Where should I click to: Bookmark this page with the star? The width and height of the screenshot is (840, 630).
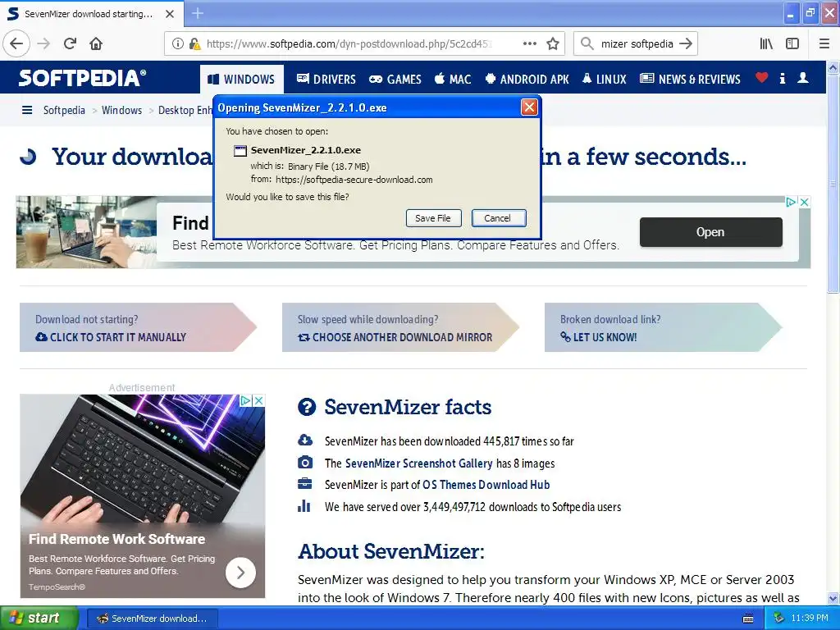tap(553, 43)
